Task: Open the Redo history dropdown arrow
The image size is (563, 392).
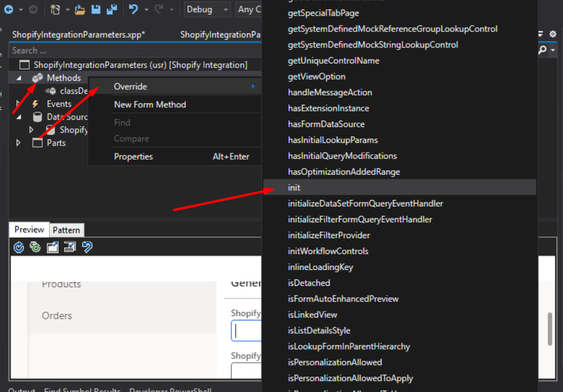Action: point(172,10)
